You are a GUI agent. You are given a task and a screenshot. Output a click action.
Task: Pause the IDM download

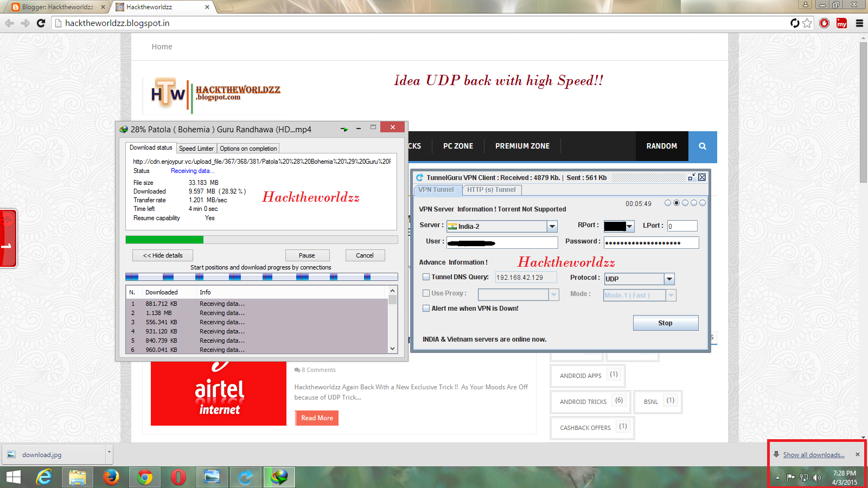pos(307,255)
